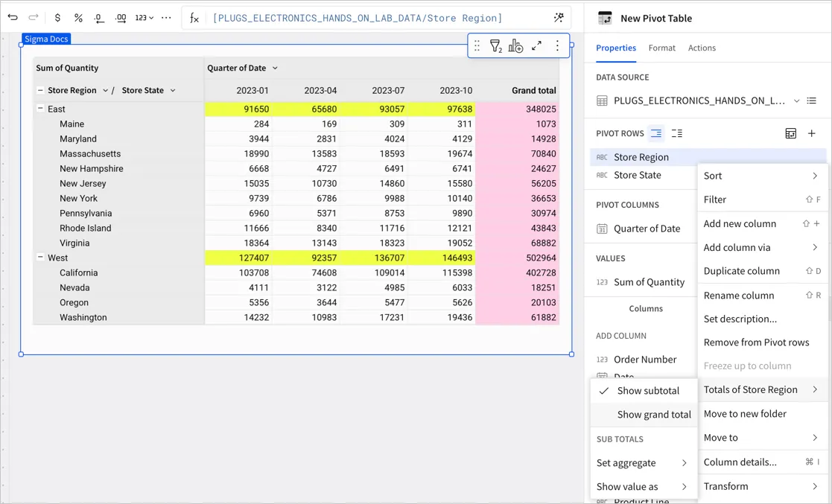
Task: Open the Sort submenu
Action: click(762, 176)
